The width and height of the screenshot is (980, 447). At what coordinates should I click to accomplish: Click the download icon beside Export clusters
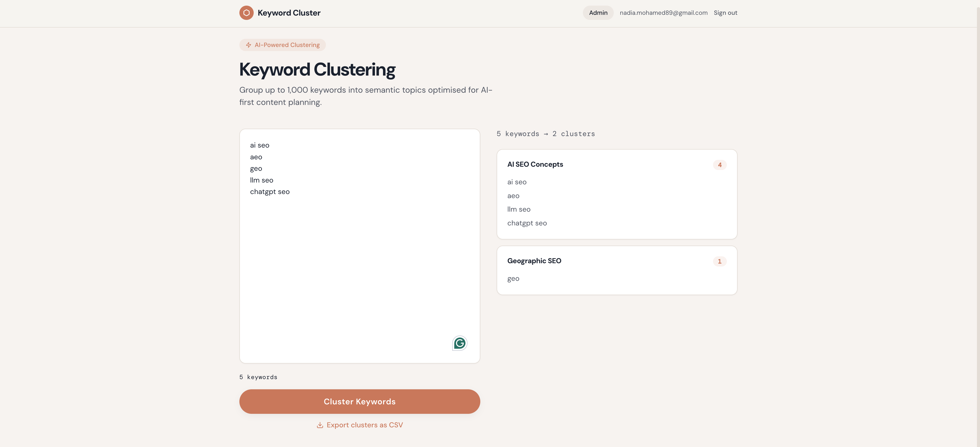coord(320,425)
